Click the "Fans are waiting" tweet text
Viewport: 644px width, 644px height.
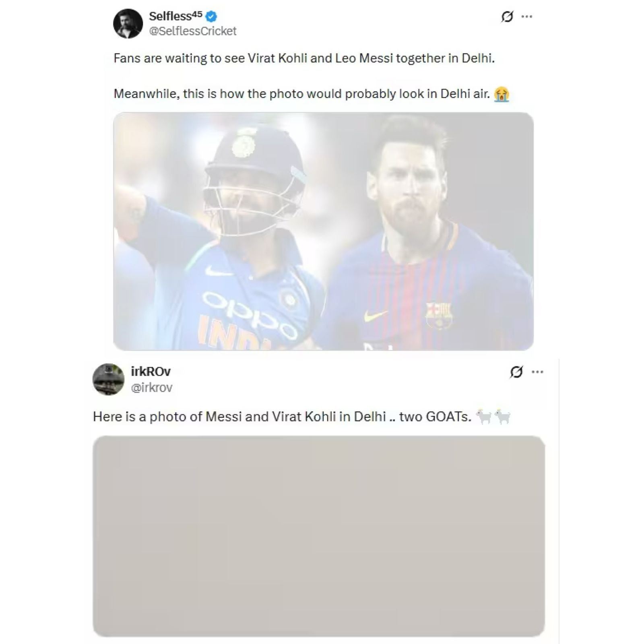(304, 58)
